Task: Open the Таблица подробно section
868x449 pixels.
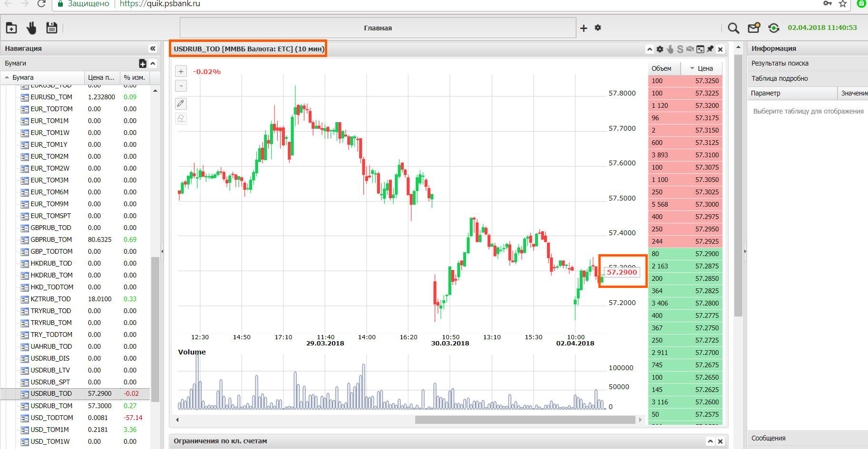Action: click(x=808, y=78)
